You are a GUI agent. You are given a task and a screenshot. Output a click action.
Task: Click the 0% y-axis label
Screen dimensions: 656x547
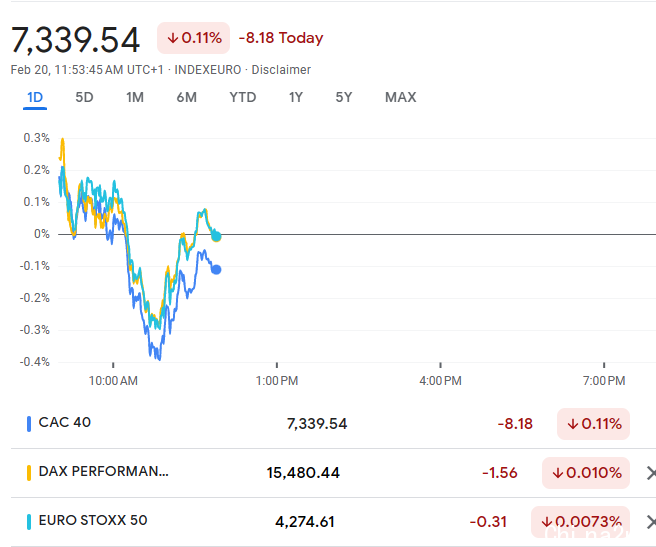coord(42,234)
